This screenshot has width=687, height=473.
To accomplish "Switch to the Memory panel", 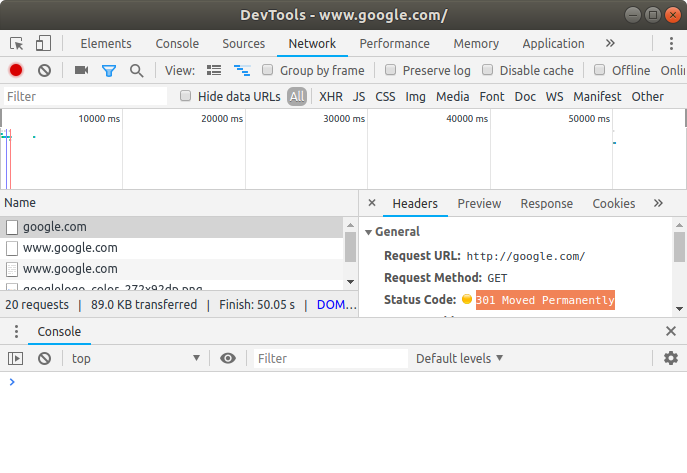I will tap(476, 44).
